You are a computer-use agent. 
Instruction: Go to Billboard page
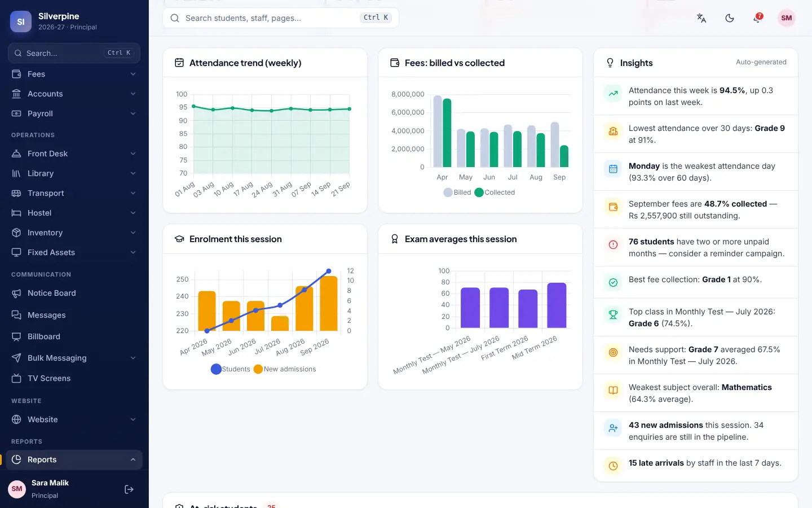tap(74, 336)
